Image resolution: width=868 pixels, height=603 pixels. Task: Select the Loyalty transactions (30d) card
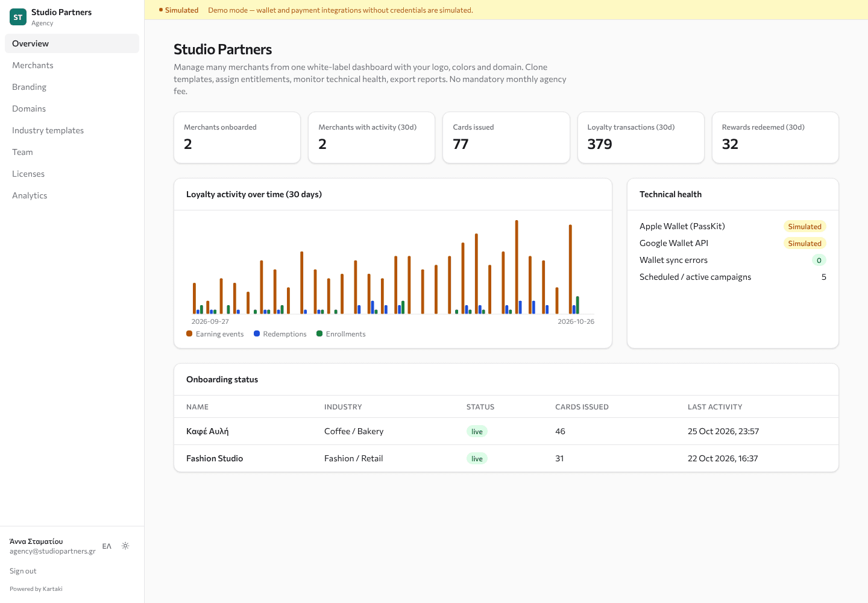point(641,137)
